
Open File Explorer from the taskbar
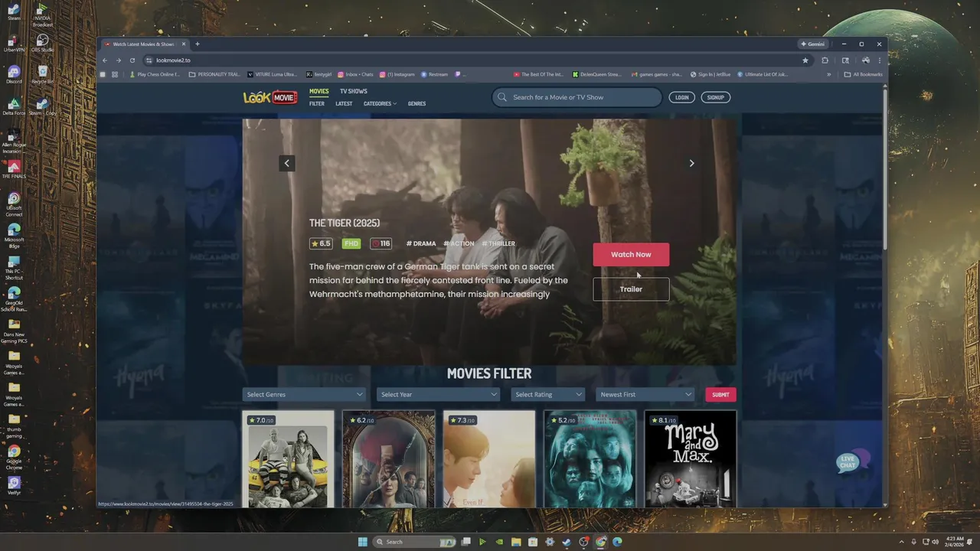[x=516, y=542]
